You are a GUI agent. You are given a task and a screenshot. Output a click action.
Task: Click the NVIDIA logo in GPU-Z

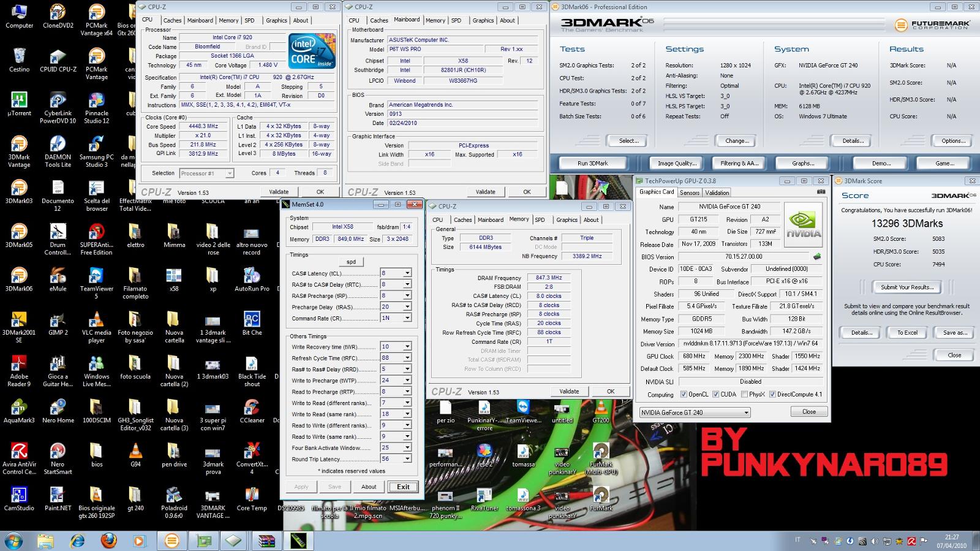(804, 224)
